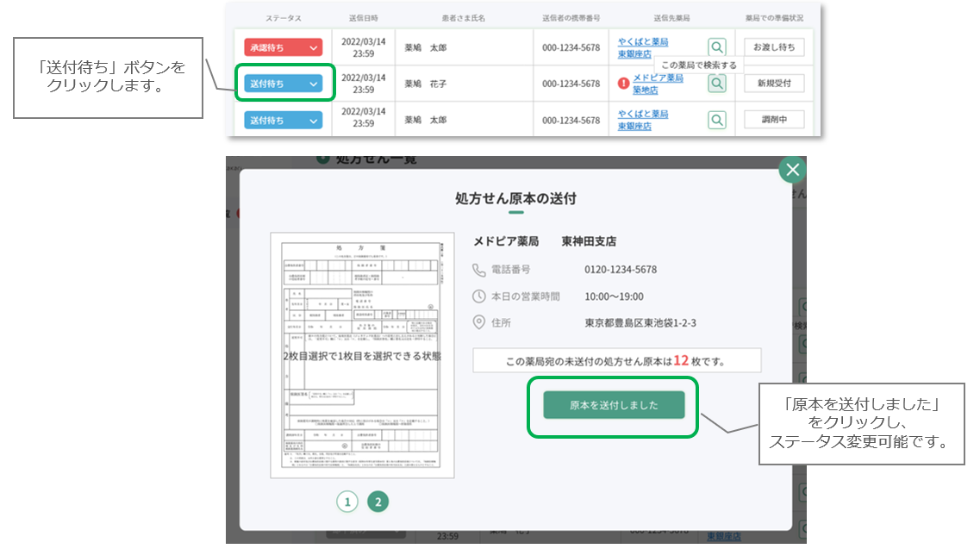Click the phone icon next to 電話番号
Image resolution: width=980 pixels, height=555 pixels.
[478, 270]
